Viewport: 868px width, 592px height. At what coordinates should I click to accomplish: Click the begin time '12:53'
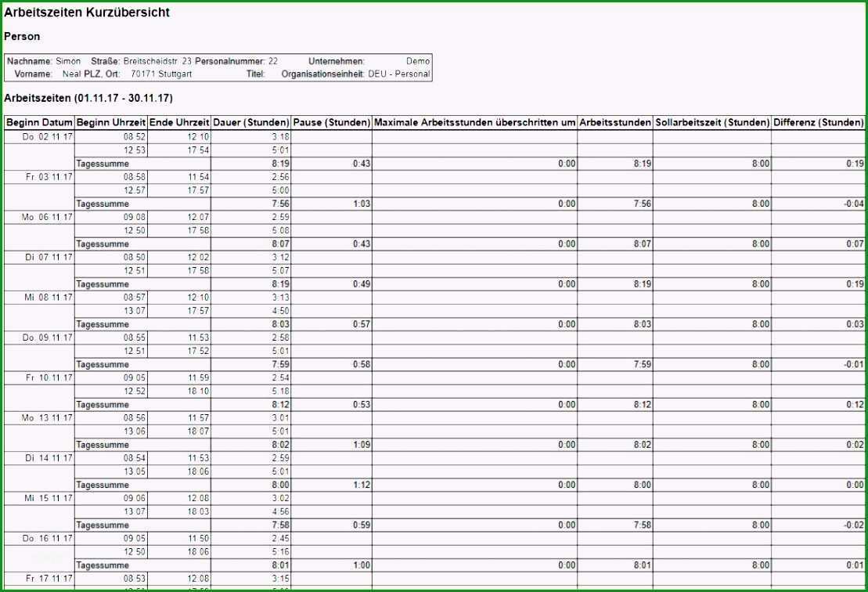tap(135, 150)
